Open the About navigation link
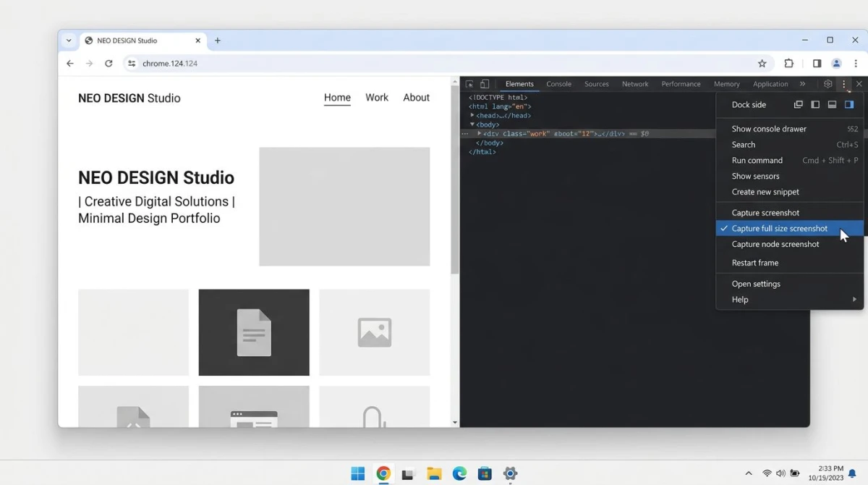This screenshot has height=485, width=868. (417, 98)
